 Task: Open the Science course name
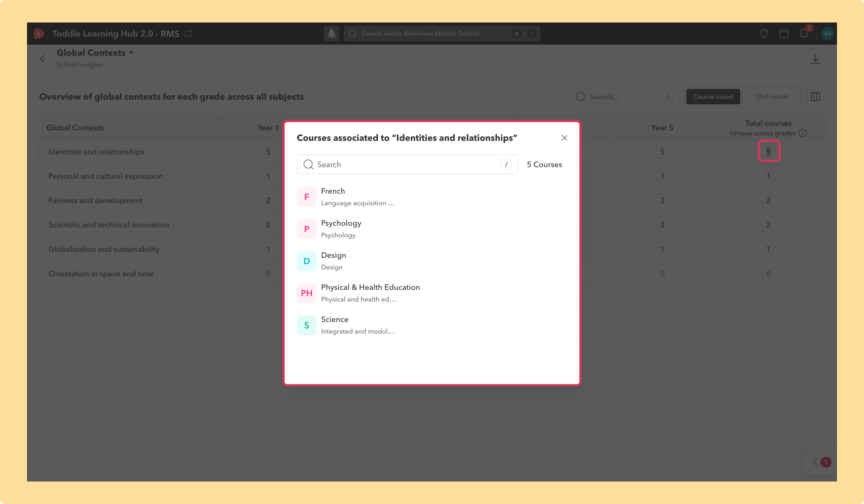pyautogui.click(x=335, y=319)
